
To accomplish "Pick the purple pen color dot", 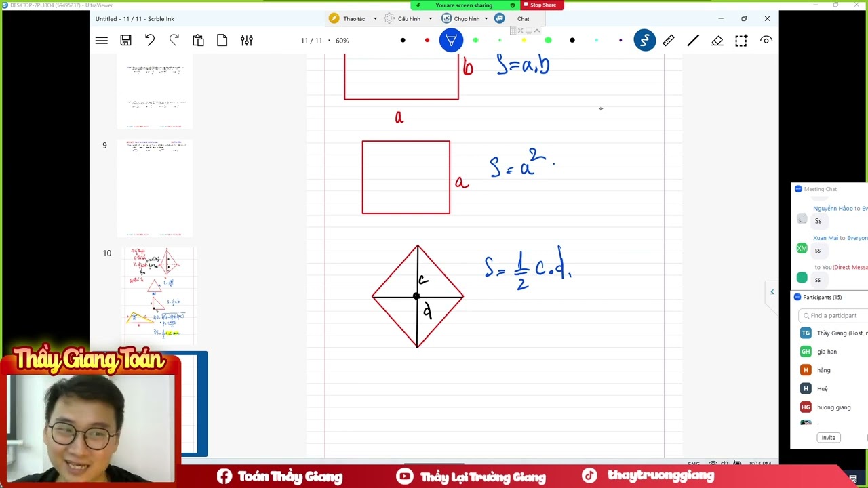I will coord(620,41).
